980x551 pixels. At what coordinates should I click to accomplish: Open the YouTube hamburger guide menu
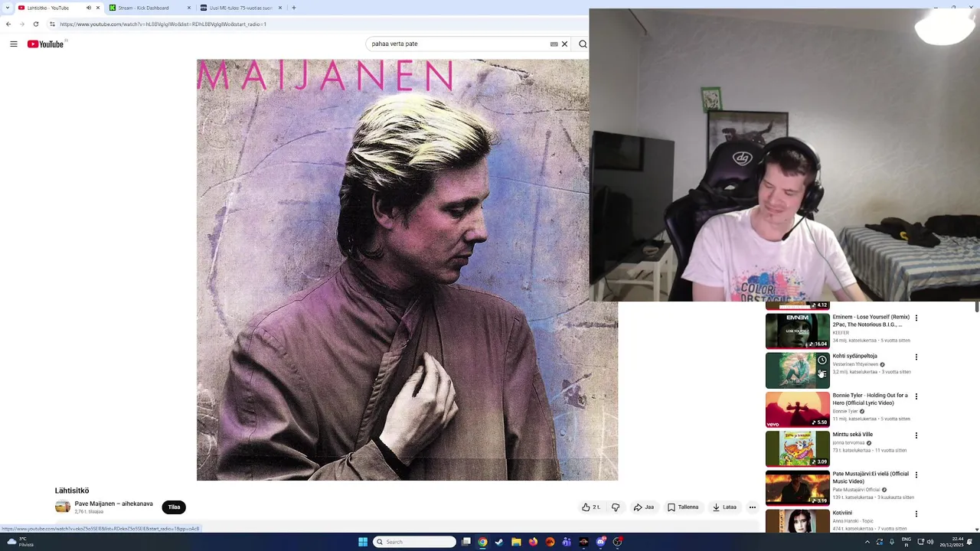14,44
